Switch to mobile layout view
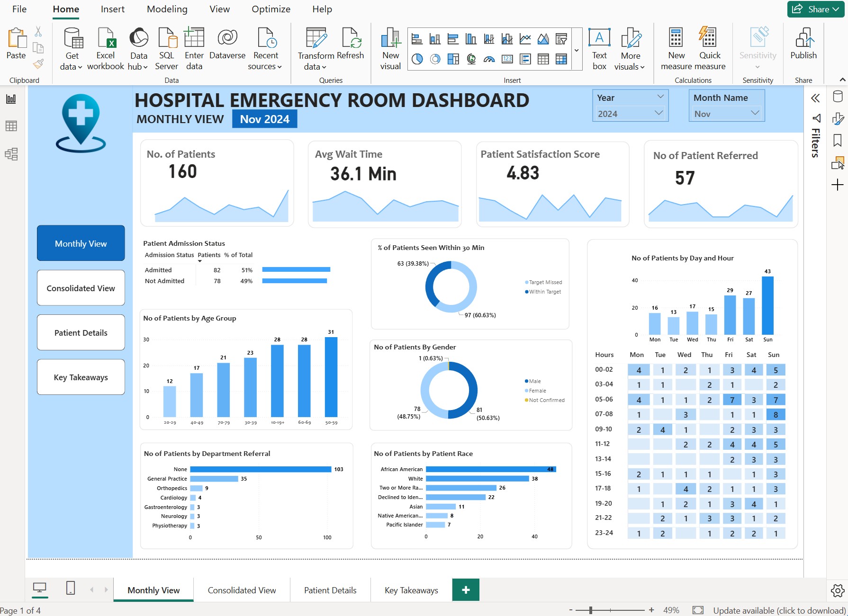848x616 pixels. click(71, 588)
